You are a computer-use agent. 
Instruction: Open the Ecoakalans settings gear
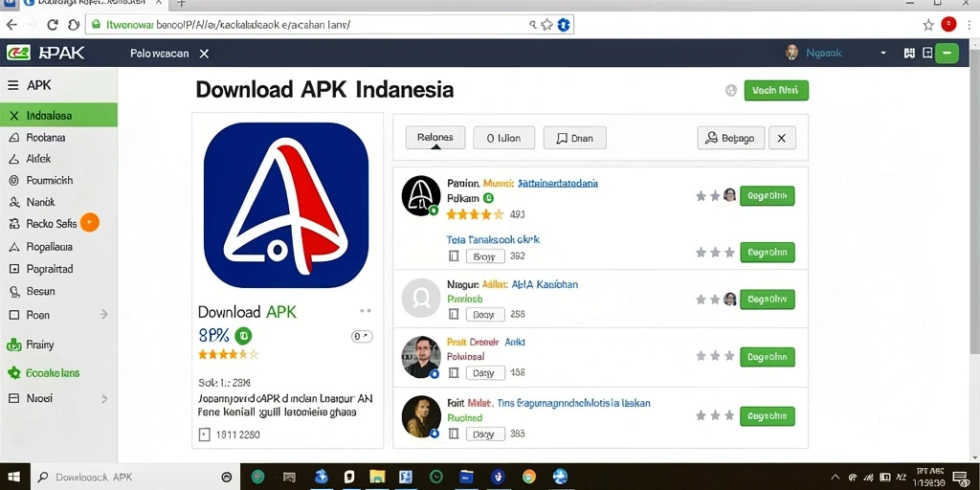[13, 373]
